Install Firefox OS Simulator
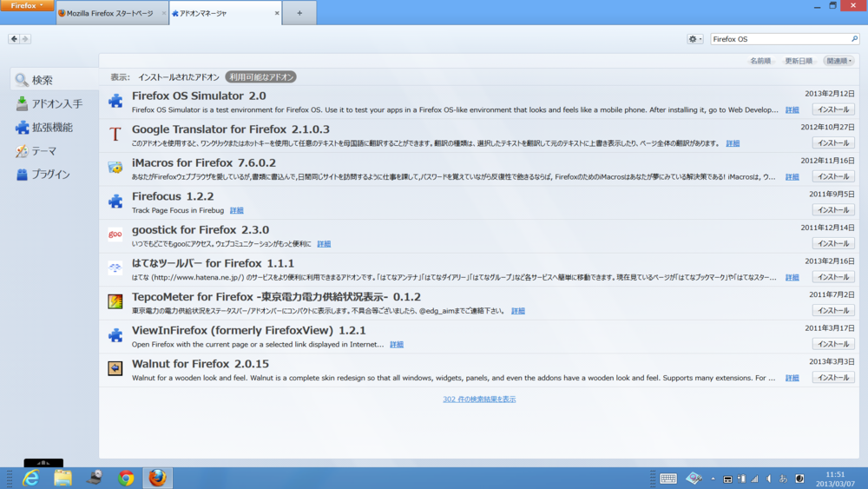Viewport: 868px width, 489px height. [833, 109]
